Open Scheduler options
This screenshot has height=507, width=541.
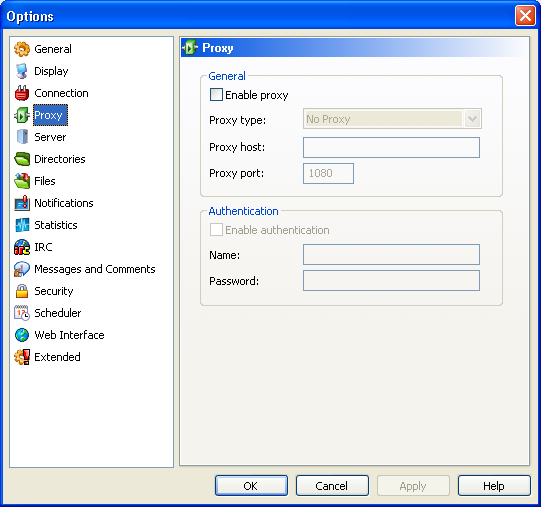coord(58,313)
